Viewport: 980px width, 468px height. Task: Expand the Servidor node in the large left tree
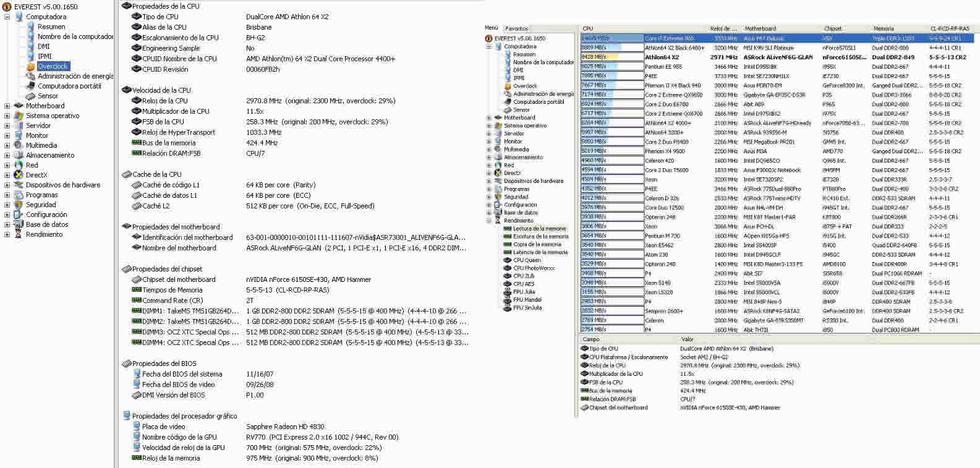[x=7, y=126]
